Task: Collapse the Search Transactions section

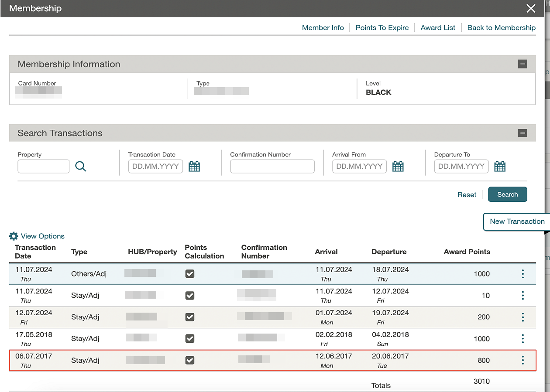Action: pos(522,133)
